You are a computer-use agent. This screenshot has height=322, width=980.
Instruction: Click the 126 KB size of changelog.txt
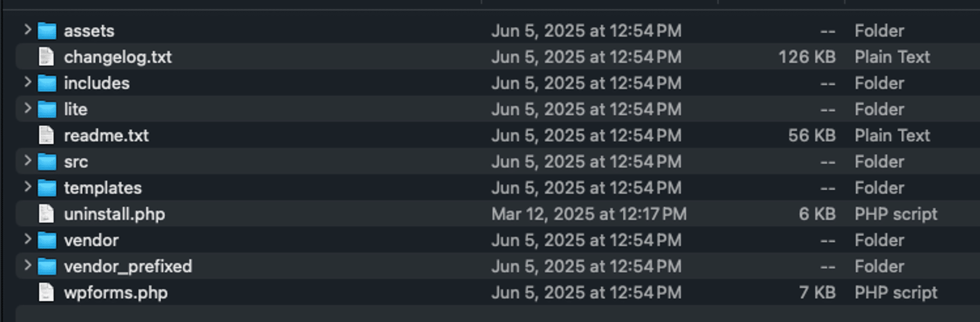807,57
